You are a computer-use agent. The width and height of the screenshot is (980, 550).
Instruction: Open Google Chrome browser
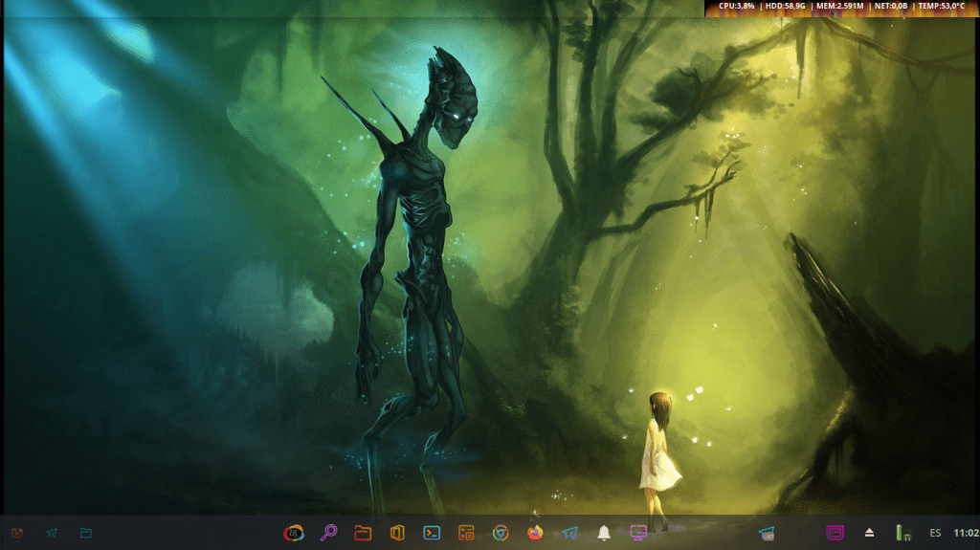[501, 533]
